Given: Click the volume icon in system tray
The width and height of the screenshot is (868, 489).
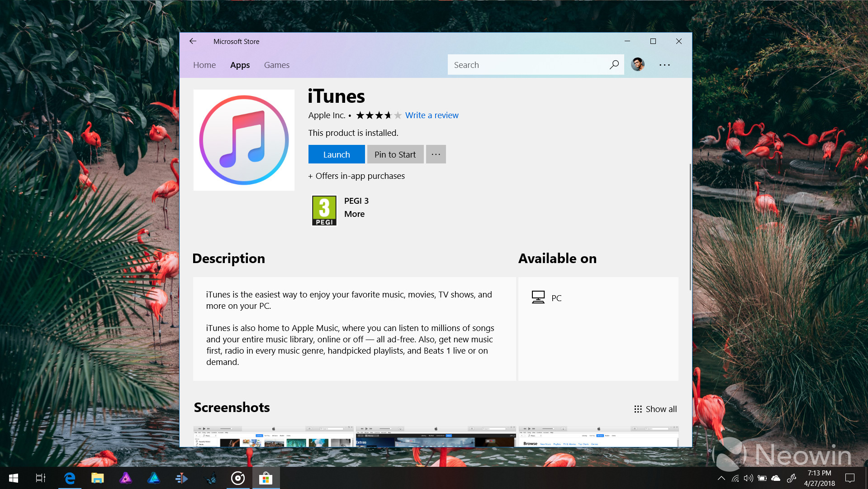Looking at the screenshot, I should (748, 478).
